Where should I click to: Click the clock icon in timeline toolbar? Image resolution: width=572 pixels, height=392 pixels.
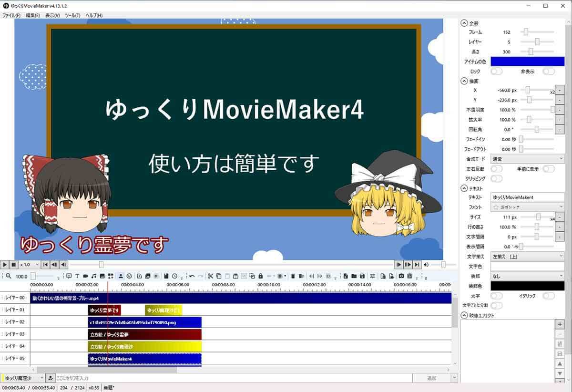point(174,276)
